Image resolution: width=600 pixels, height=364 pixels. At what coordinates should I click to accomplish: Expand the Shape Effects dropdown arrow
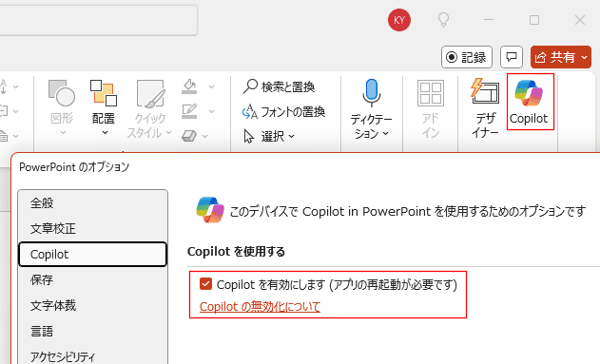pos(205,136)
